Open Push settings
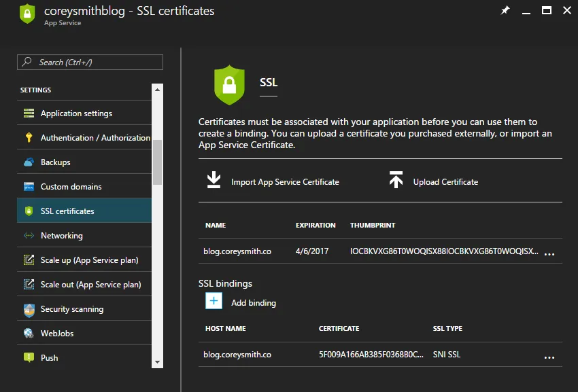Image resolution: width=578 pixels, height=392 pixels. pos(84,357)
